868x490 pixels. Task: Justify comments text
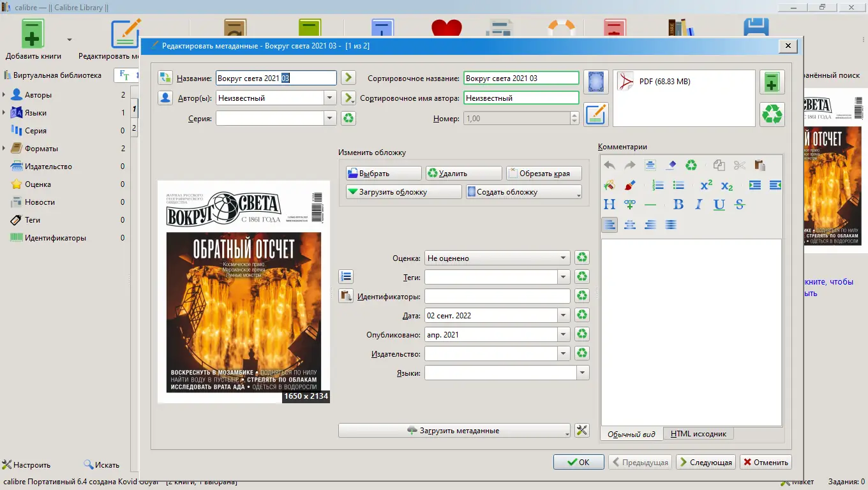pos(671,225)
